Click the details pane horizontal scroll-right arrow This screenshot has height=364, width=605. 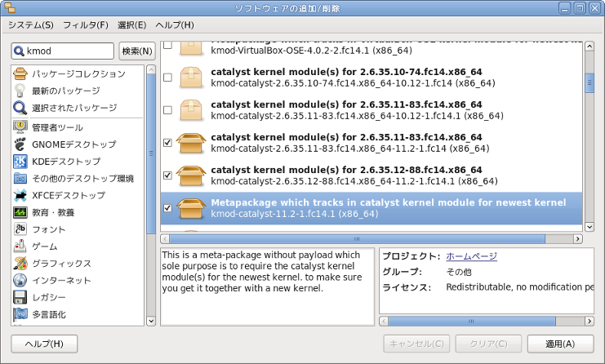click(x=589, y=321)
